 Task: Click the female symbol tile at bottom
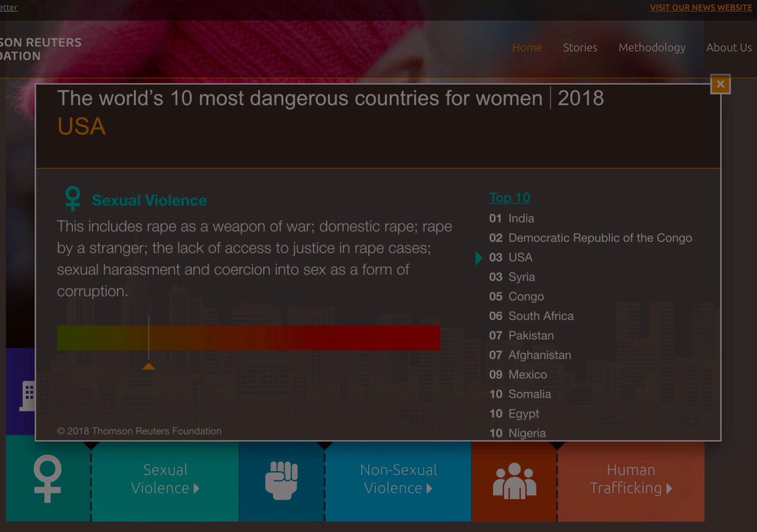pyautogui.click(x=48, y=479)
